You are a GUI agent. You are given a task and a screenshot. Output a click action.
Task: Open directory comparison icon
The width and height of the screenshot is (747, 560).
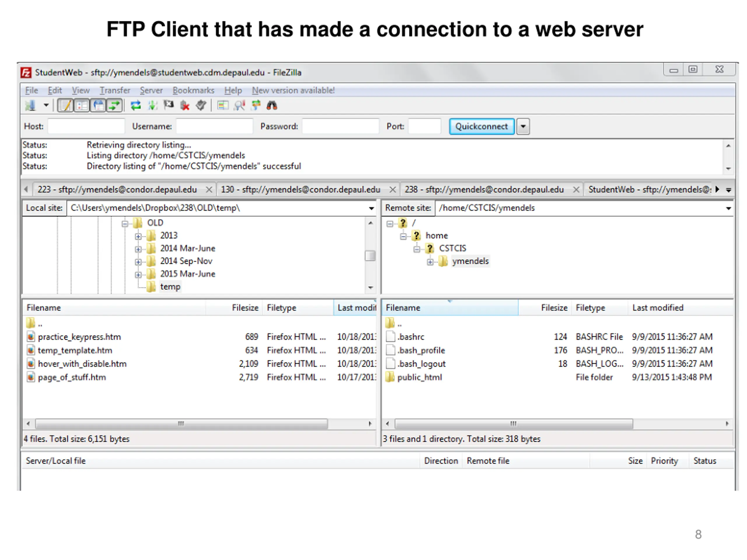[223, 106]
